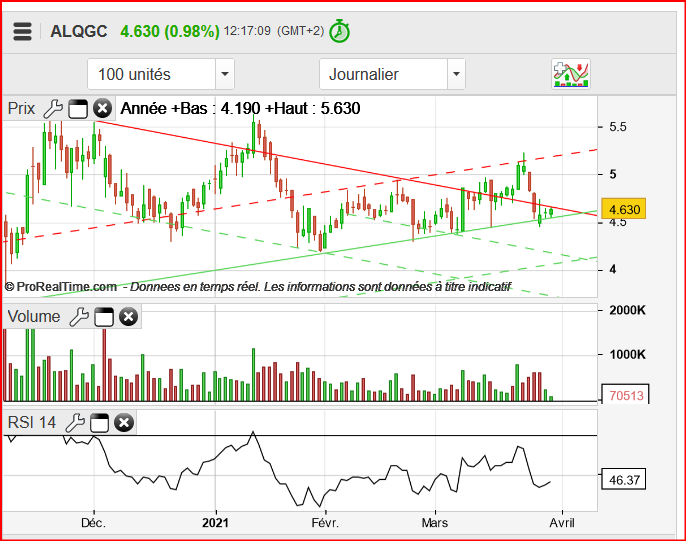Image resolution: width=686 pixels, height=541 pixels.
Task: Expand the Journalier timeframe dropdown arrow
Action: point(456,74)
